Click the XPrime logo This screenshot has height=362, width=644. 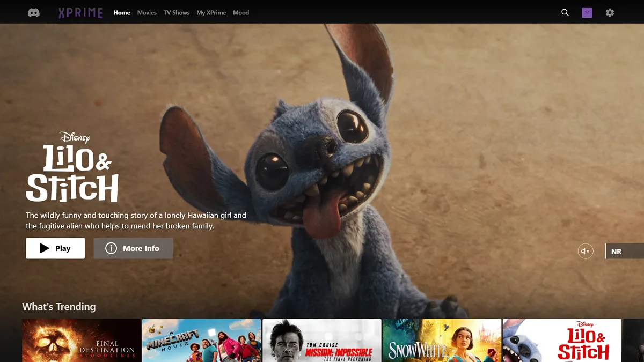point(80,12)
